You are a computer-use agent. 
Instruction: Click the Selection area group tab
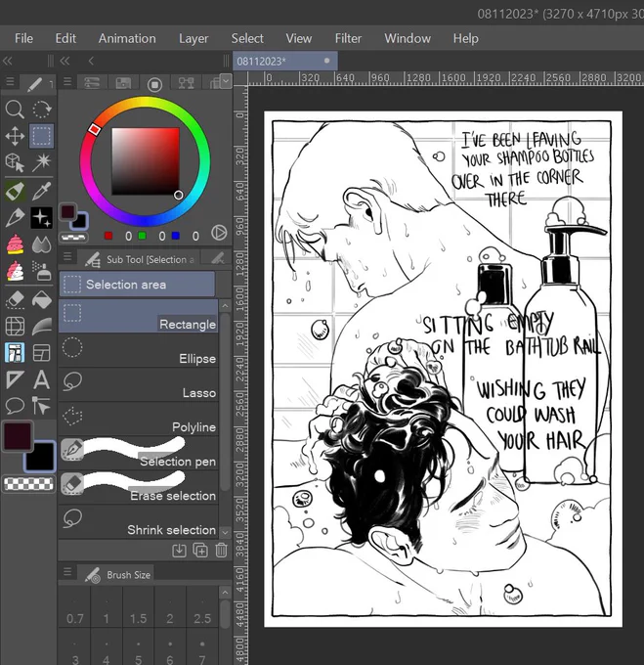137,284
